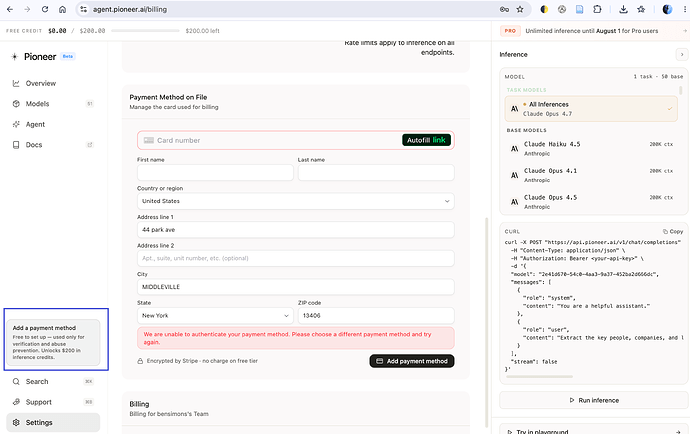Click the PRO banner arrow
This screenshot has height=434, width=690.
(x=685, y=31)
